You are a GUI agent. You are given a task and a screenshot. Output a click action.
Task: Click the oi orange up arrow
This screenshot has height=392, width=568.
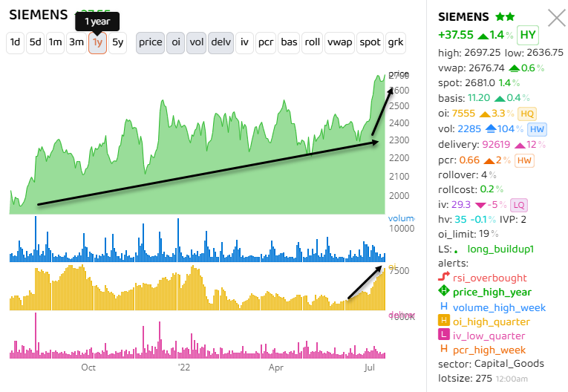tap(485, 114)
